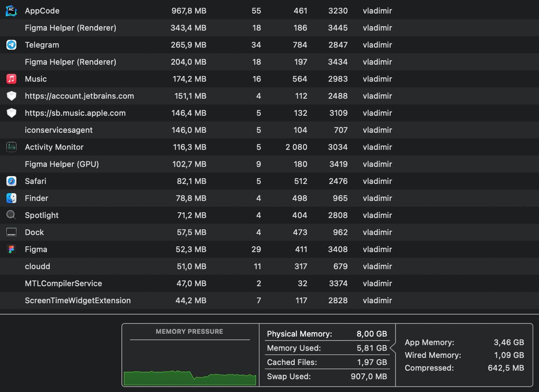Image resolution: width=539 pixels, height=392 pixels.
Task: Click the shield icon for account.jetbrains.com
Action: tap(11, 96)
